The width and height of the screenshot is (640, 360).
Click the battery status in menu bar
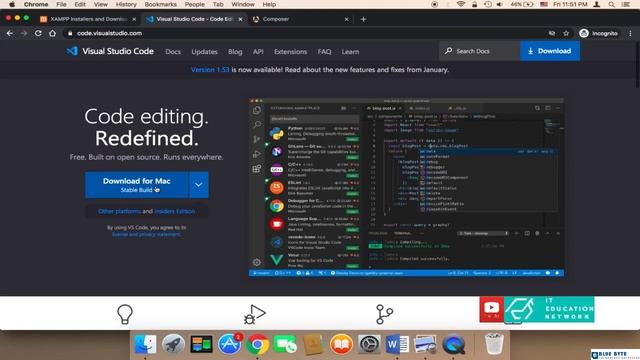pos(522,4)
